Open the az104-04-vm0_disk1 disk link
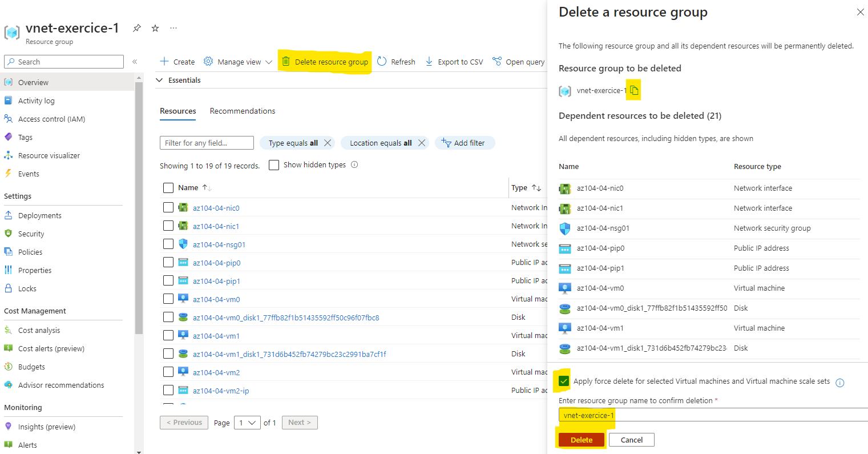 pyautogui.click(x=286, y=318)
